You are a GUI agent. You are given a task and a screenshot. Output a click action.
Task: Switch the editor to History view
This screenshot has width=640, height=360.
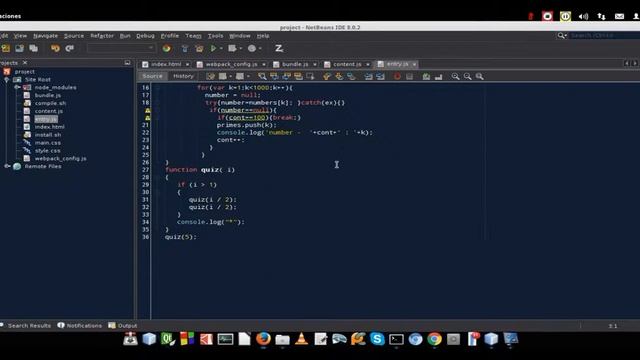pyautogui.click(x=183, y=76)
